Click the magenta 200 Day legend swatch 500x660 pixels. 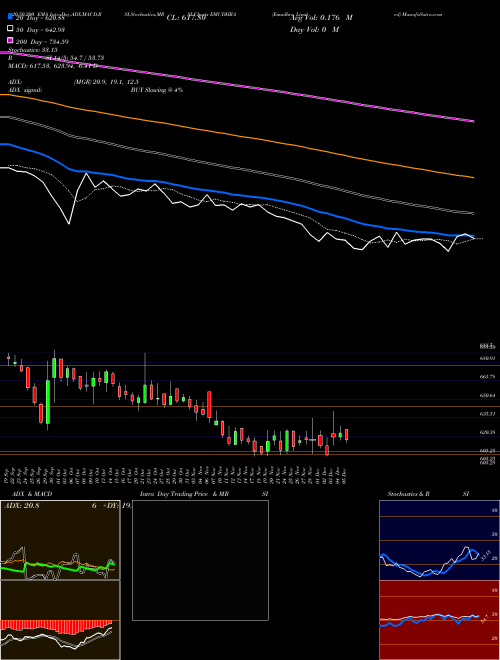tap(10, 41)
